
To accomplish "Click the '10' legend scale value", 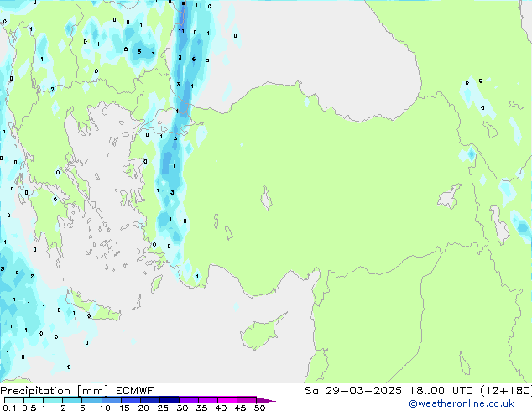I will point(105,408).
